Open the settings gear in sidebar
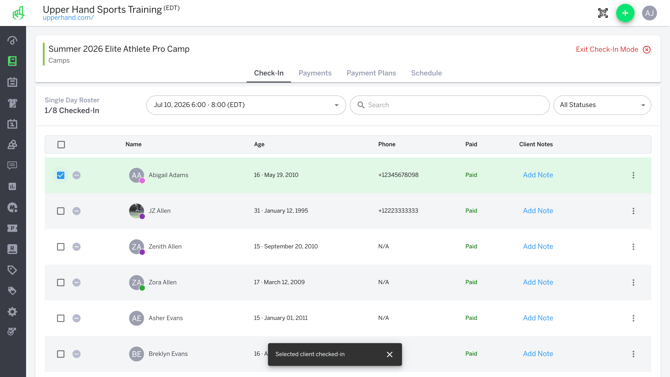 click(x=12, y=312)
